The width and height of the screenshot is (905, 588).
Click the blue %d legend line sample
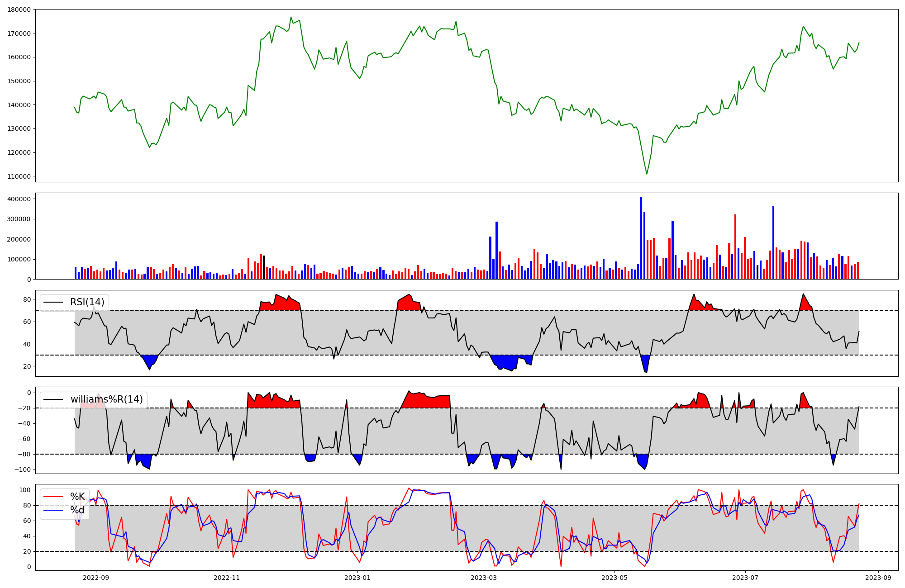(53, 510)
